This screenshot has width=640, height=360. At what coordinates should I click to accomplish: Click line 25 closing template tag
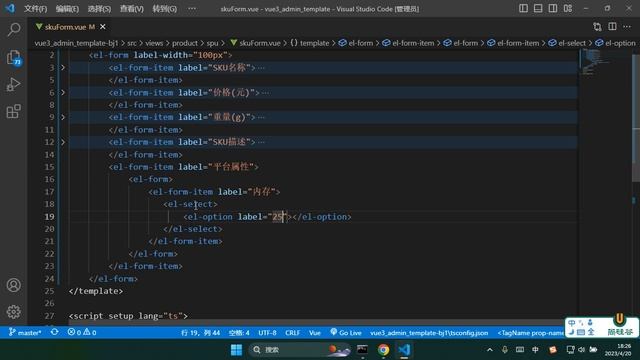point(96,291)
